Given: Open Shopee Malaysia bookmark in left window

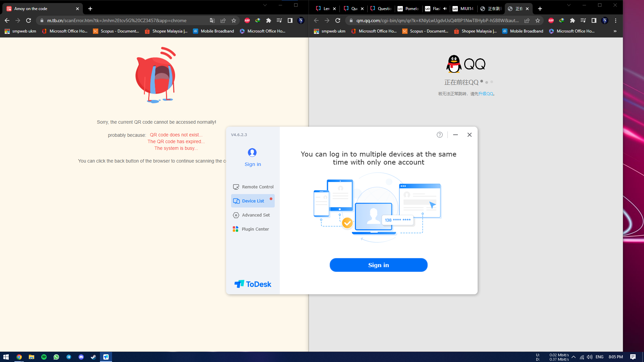Looking at the screenshot, I should [x=166, y=31].
